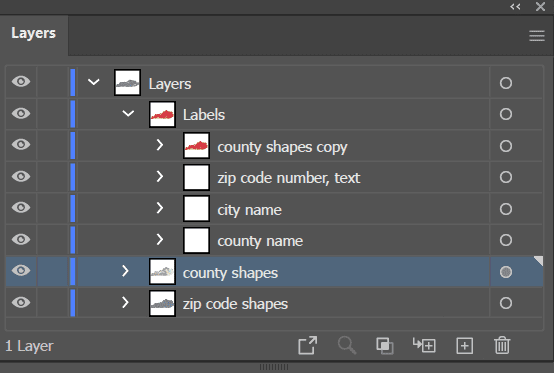The height and width of the screenshot is (373, 554).
Task: Collapse the Labels sublayer
Action: point(128,114)
